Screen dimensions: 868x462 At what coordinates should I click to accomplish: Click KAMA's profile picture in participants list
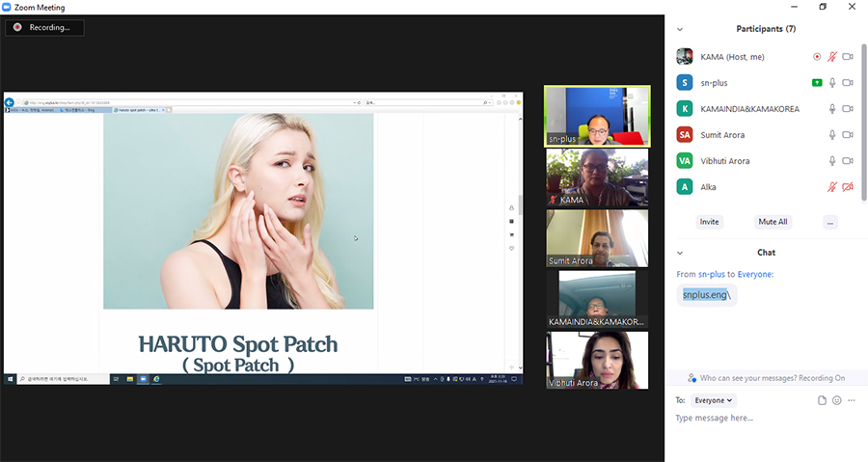(685, 57)
